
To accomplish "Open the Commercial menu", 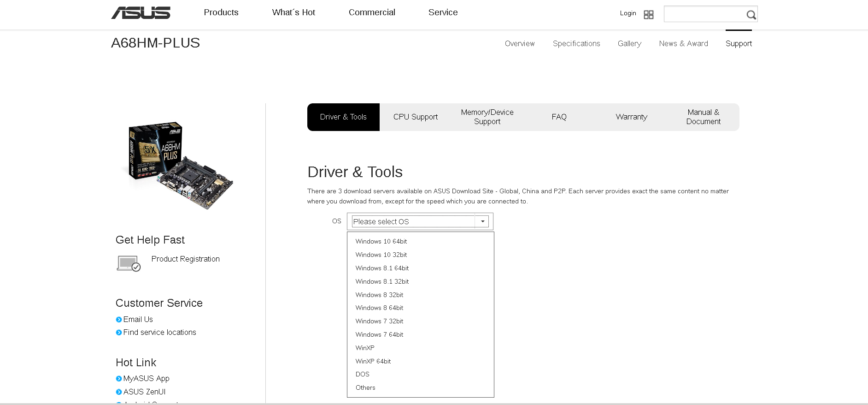I will tap(372, 12).
